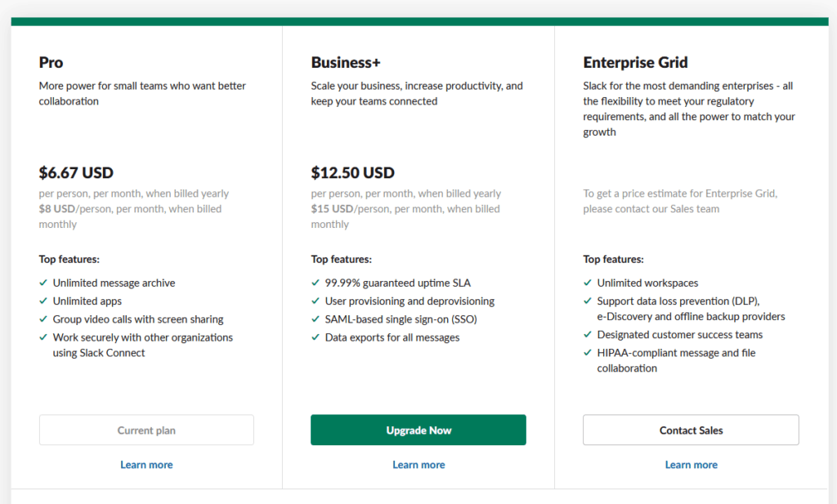Image resolution: width=837 pixels, height=504 pixels.
Task: Click checkmark beside HIPAA-compliant message feature
Action: [588, 353]
